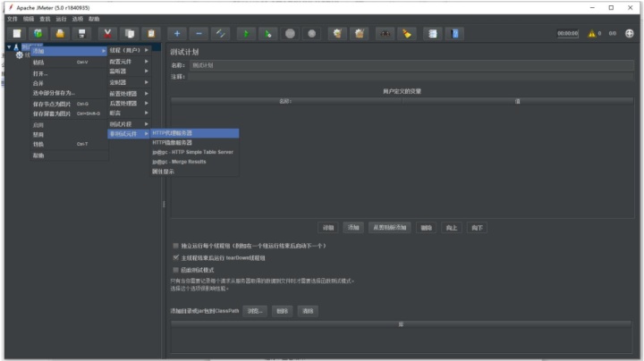The image size is (644, 361).
Task: Click the gear node icon in tree
Action: pyautogui.click(x=20, y=55)
